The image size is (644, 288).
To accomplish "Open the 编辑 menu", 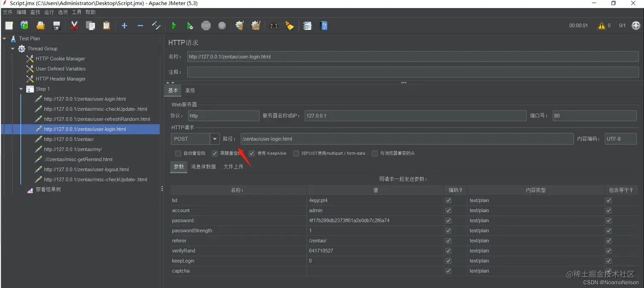I will (x=21, y=12).
